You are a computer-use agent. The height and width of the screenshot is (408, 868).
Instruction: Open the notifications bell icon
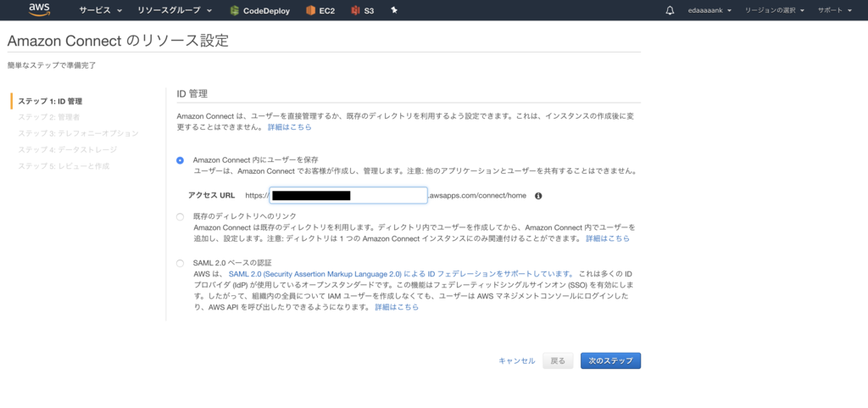click(x=670, y=10)
